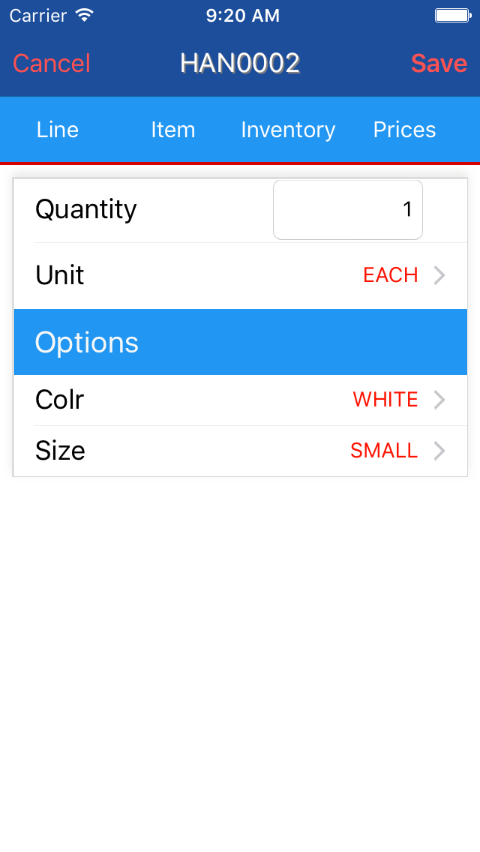The width and height of the screenshot is (480, 852).
Task: Cancel editing this line
Action: (52, 64)
